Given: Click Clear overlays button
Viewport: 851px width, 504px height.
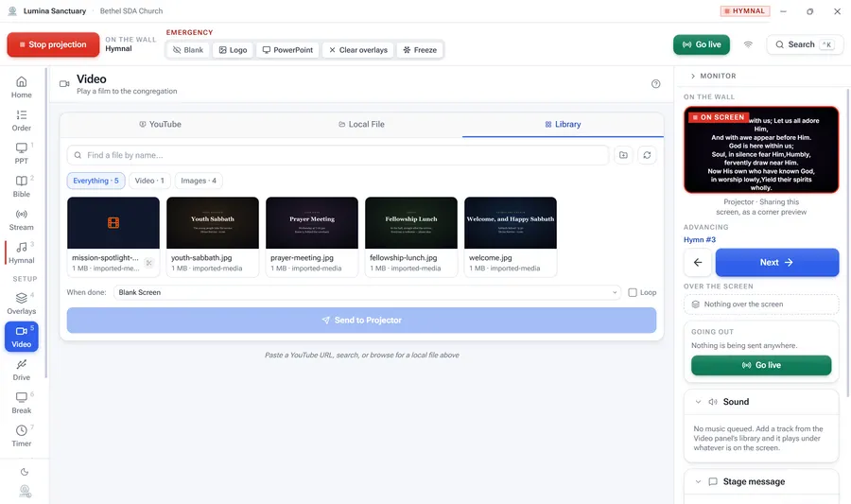Looking at the screenshot, I should point(358,50).
